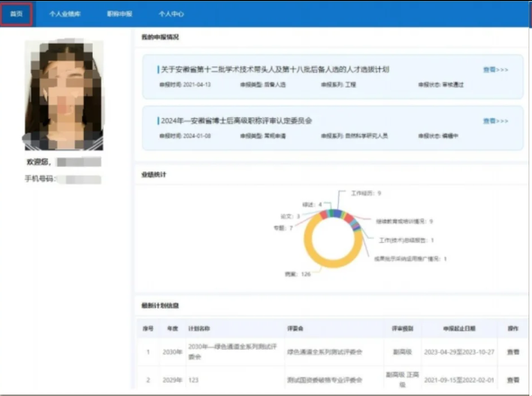
Task: Open the 个人中心 tab
Action: [x=171, y=14]
